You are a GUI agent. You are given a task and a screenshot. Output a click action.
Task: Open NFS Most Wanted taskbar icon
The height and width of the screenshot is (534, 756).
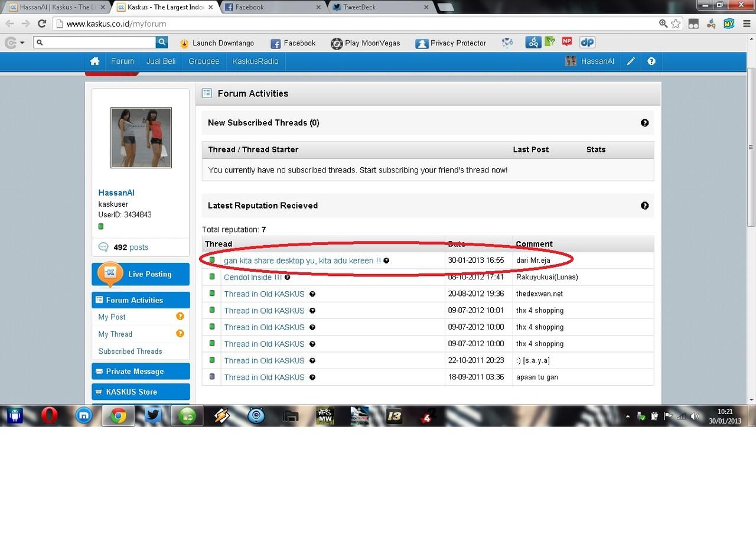tap(325, 416)
